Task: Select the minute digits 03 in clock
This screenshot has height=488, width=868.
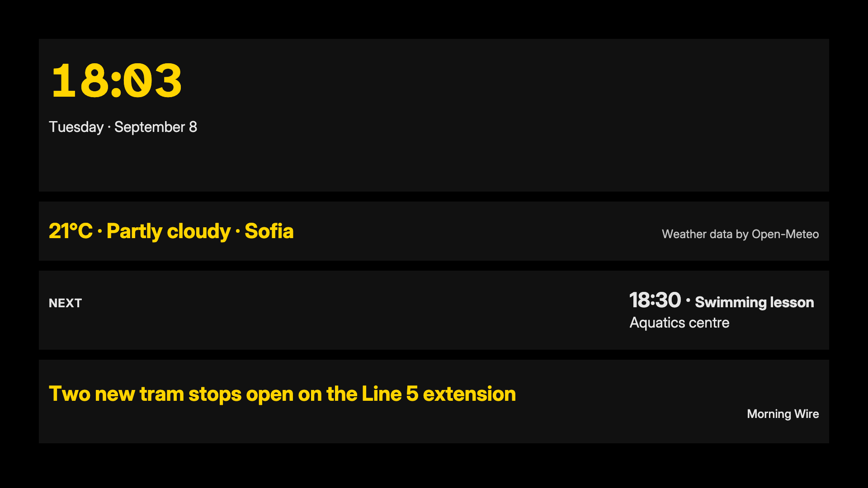Action: (x=153, y=81)
